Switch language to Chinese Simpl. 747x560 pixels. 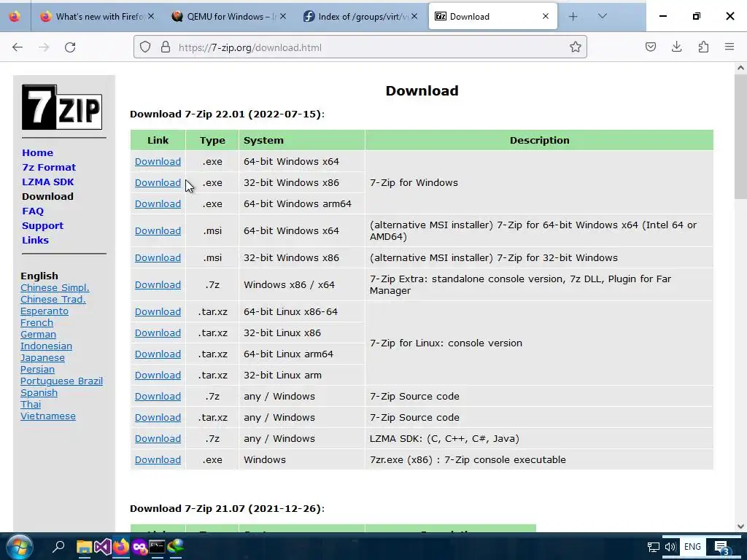coord(55,287)
